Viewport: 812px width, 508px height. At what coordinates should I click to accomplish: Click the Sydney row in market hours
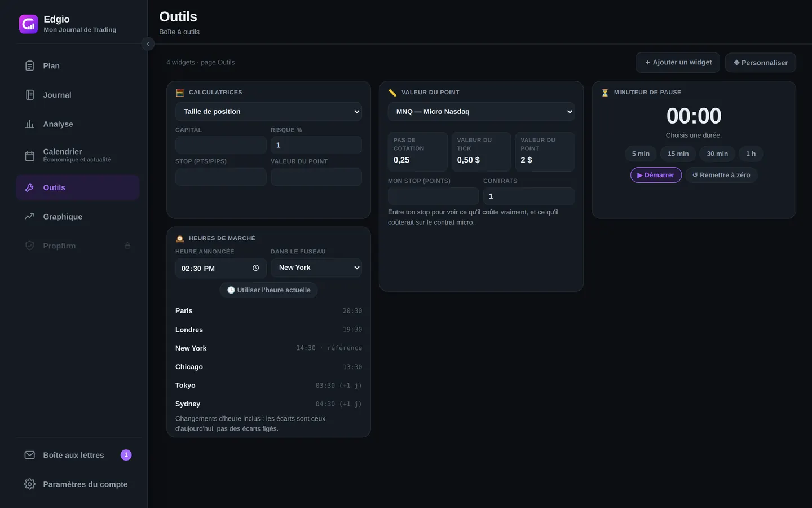click(268, 404)
